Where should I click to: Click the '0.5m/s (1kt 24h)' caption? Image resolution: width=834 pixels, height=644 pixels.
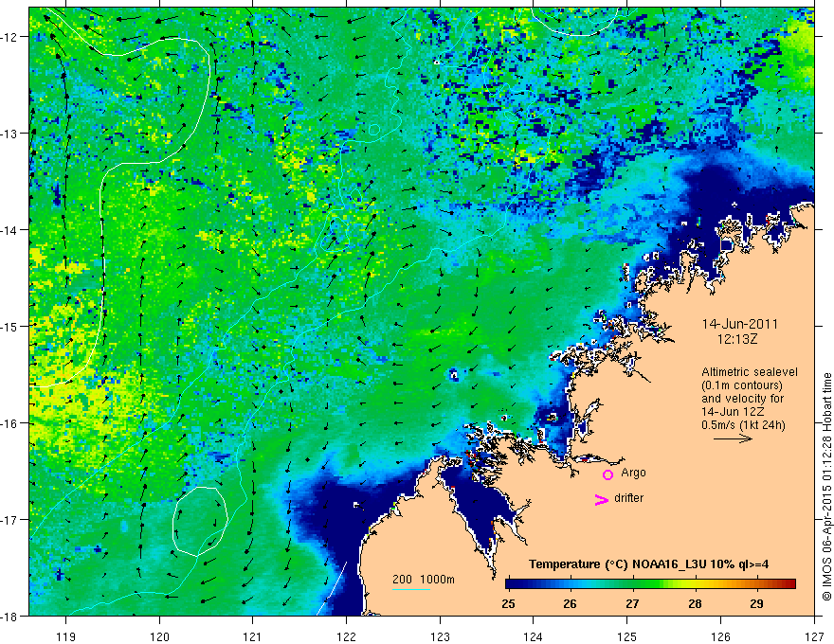click(x=743, y=425)
